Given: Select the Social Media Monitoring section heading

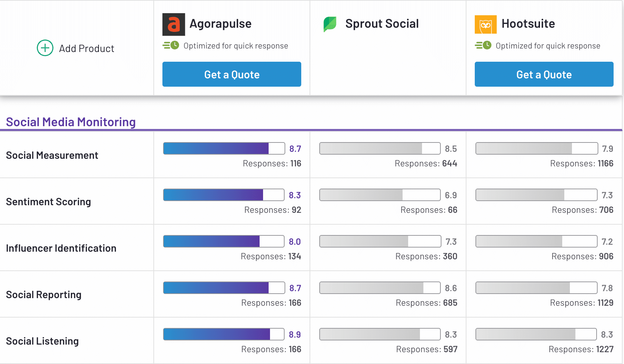Looking at the screenshot, I should [x=71, y=122].
